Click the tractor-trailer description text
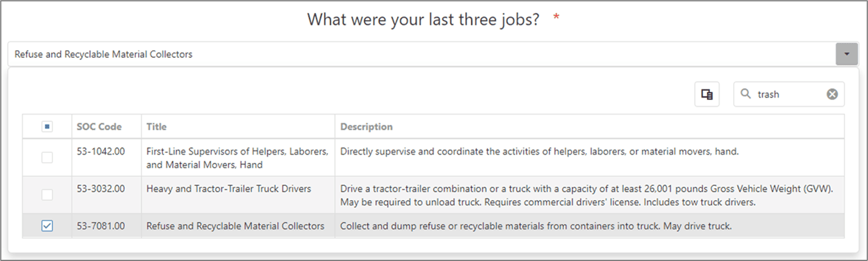The height and width of the screenshot is (261, 868). (x=587, y=195)
